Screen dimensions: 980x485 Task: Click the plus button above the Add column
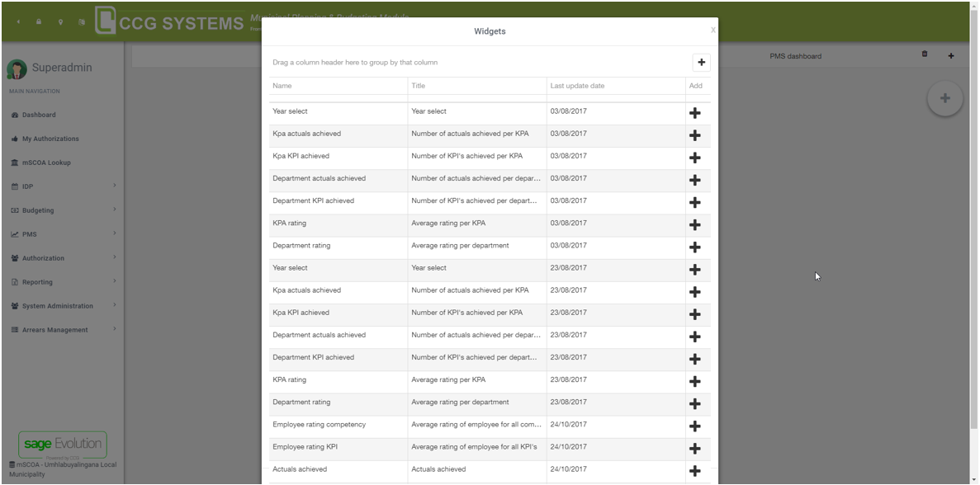tap(701, 63)
